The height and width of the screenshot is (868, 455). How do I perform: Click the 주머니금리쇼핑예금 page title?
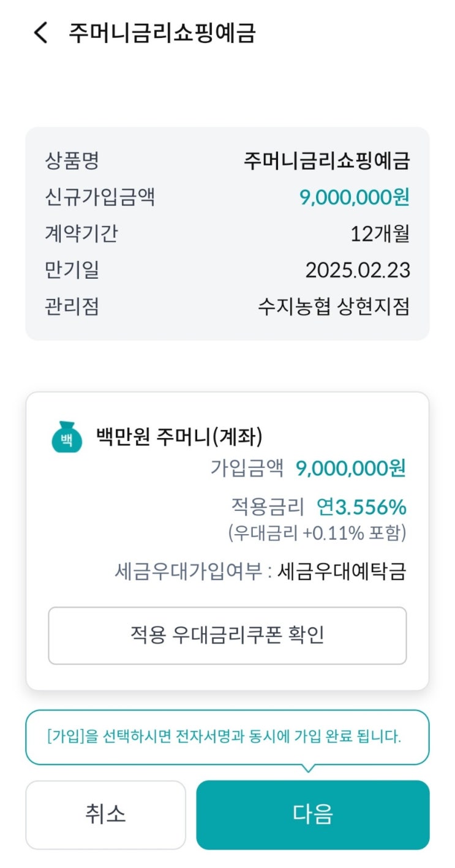(x=162, y=32)
